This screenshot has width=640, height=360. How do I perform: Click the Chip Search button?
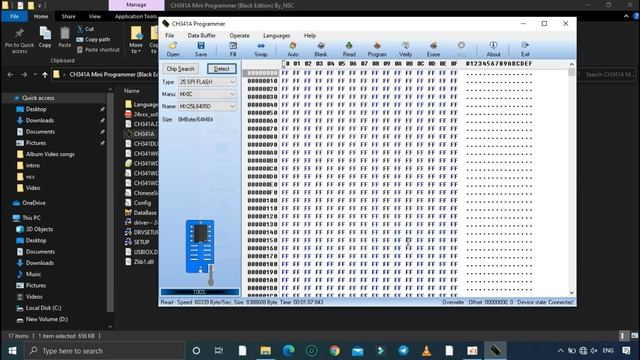[180, 69]
